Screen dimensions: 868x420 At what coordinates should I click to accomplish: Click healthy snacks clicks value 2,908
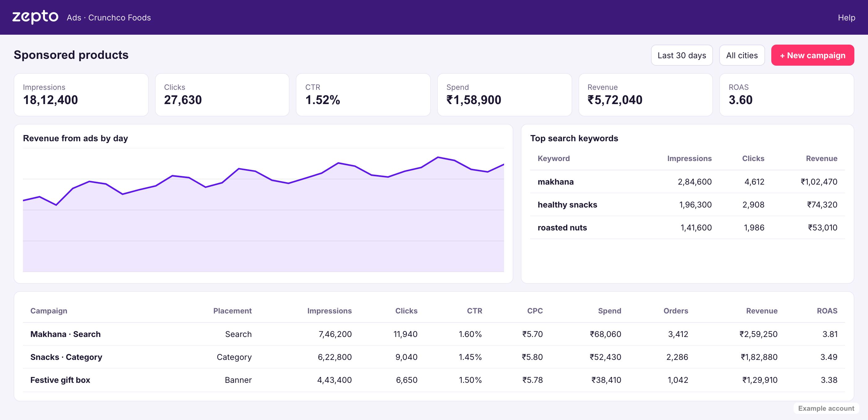pos(753,205)
